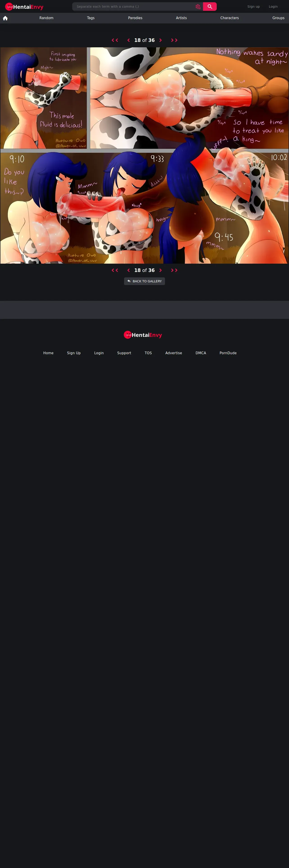This screenshot has height=868, width=289.
Task: Click the Sign up link in header
Action: 254,7
